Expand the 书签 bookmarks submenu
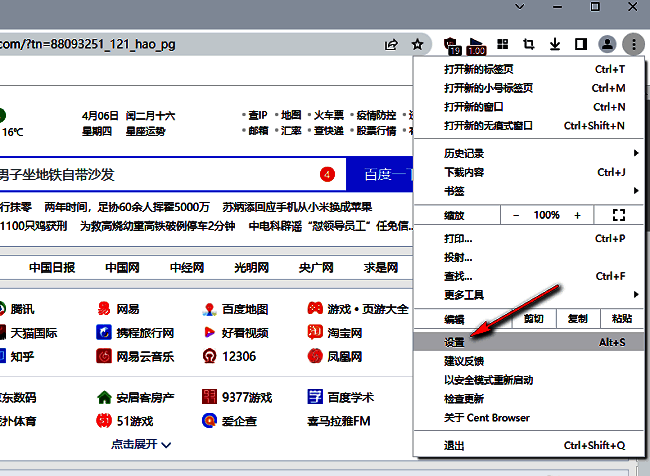 (x=529, y=191)
